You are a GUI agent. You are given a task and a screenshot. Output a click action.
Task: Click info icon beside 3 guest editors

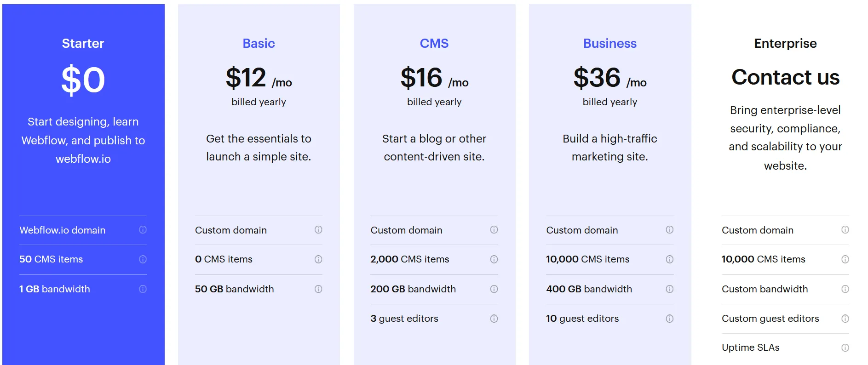(x=494, y=319)
